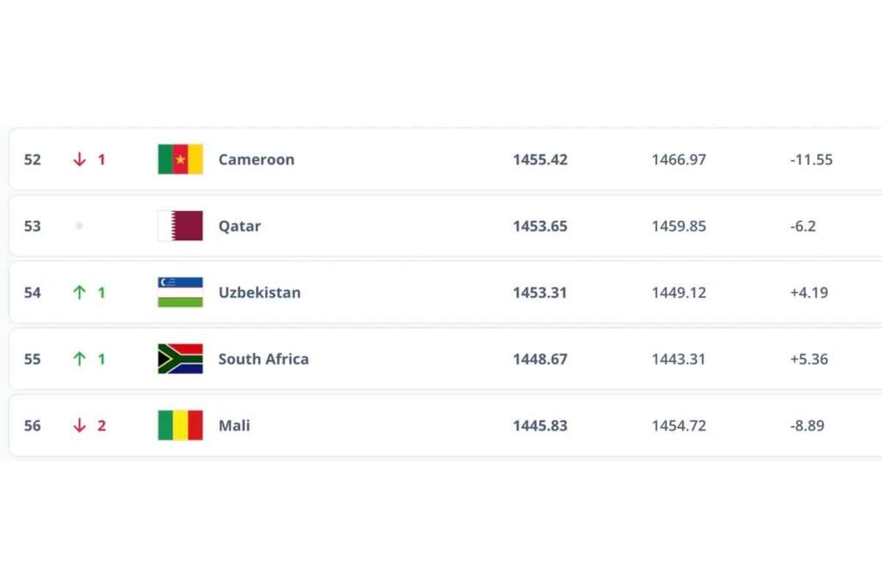Select the Uzbekistan country name
Image resolution: width=882 pixels, height=588 pixels.
259,293
